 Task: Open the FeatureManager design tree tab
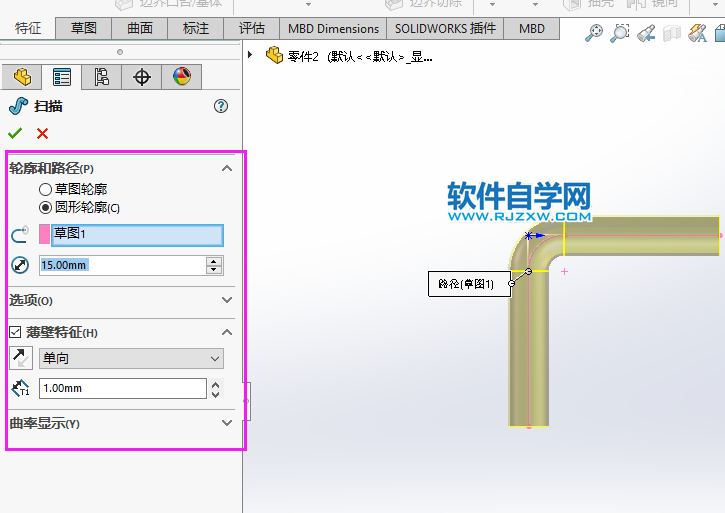[22, 77]
